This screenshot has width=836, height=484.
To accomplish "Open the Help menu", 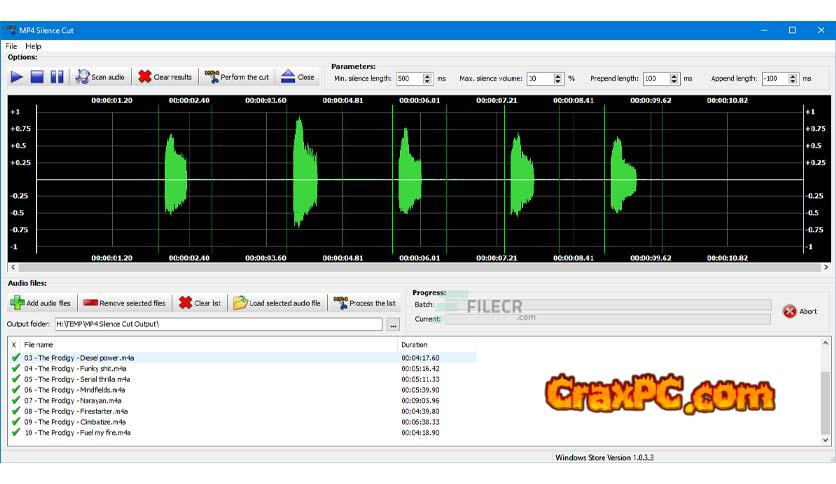I will pyautogui.click(x=33, y=46).
